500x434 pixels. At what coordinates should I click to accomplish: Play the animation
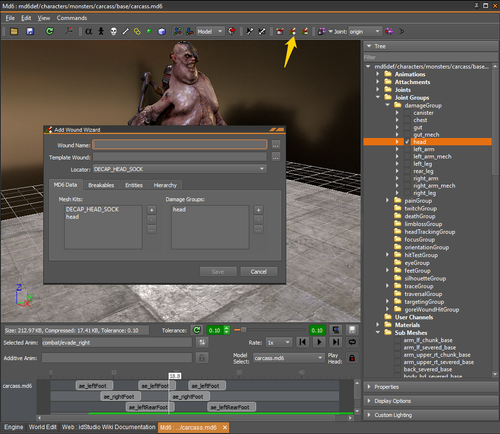[x=319, y=342]
